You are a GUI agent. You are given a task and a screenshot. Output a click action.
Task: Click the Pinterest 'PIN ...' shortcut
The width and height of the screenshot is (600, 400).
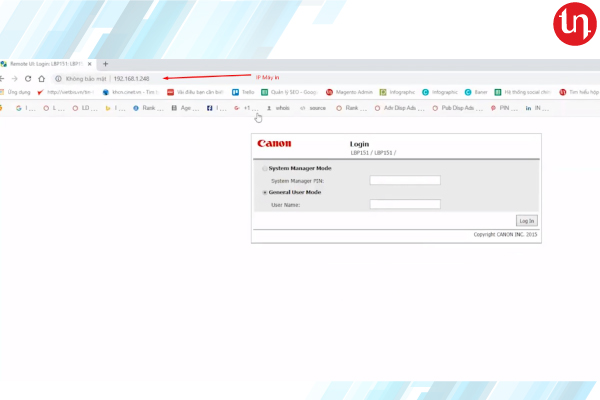pyautogui.click(x=504, y=108)
